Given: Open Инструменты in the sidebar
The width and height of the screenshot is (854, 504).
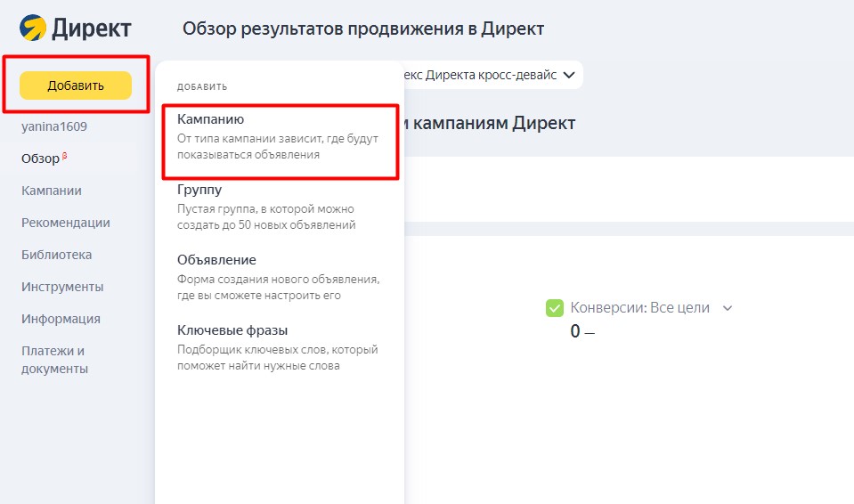Looking at the screenshot, I should (62, 287).
